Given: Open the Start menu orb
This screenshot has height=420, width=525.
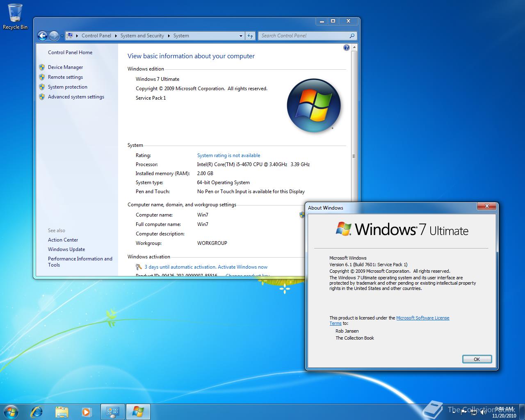Looking at the screenshot, I should (x=11, y=411).
